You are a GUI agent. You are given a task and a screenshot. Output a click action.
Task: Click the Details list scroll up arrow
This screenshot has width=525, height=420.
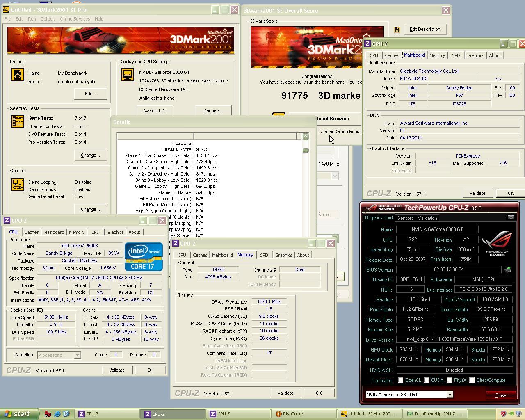(x=305, y=136)
